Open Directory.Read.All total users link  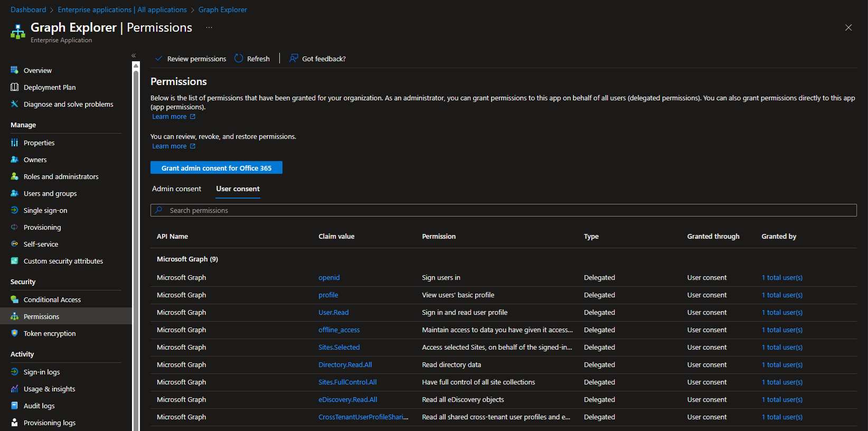pyautogui.click(x=782, y=365)
